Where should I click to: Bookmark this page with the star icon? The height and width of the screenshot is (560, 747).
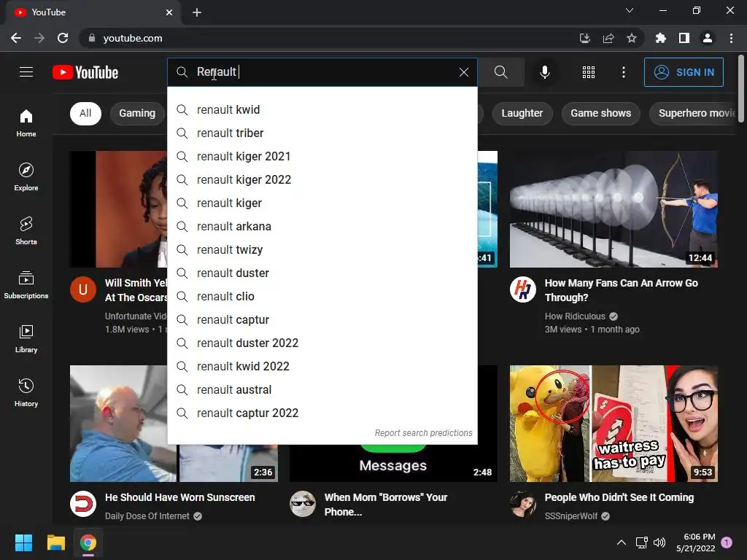pyautogui.click(x=631, y=38)
